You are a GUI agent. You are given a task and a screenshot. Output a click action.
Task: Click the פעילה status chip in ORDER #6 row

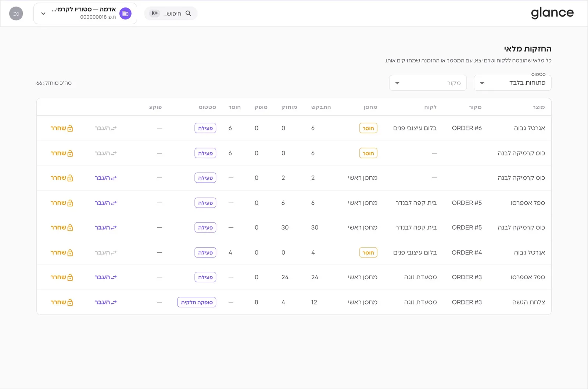pyautogui.click(x=205, y=128)
